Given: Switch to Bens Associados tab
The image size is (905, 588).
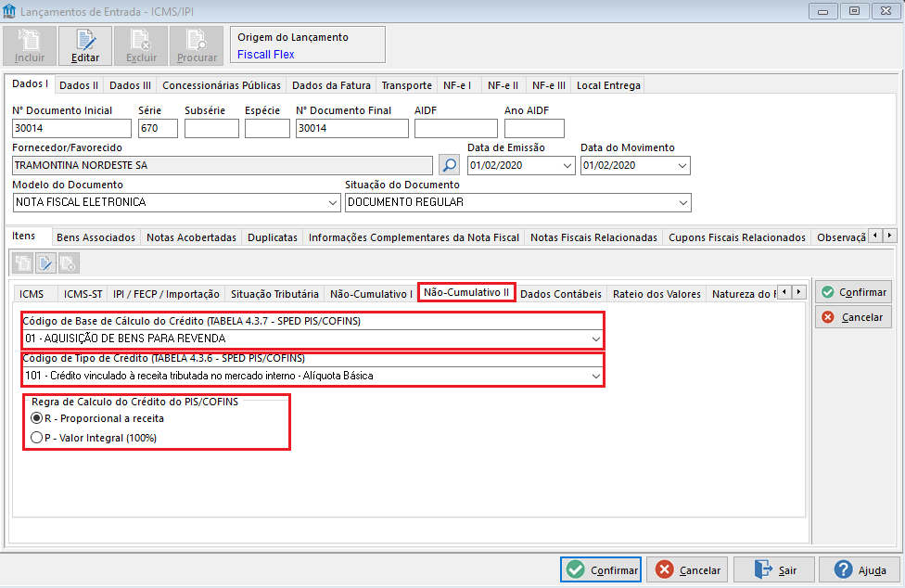Looking at the screenshot, I should coord(96,237).
